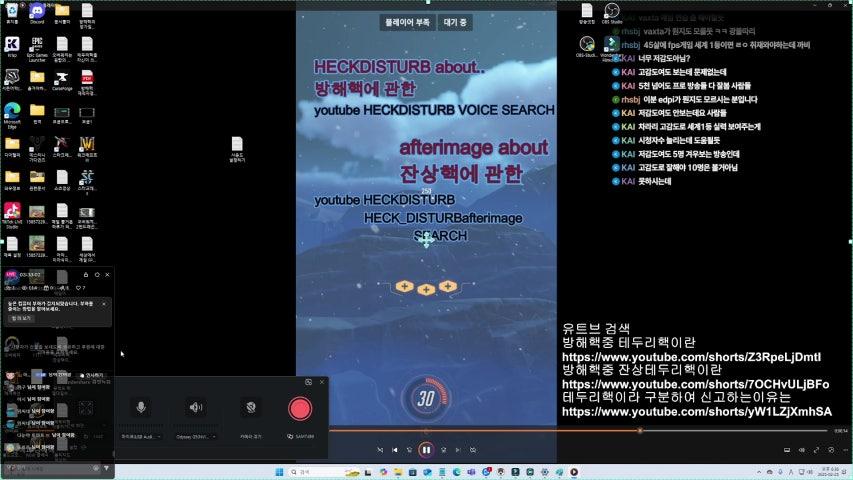The image size is (853, 480).
Task: Click the 'youtube HECKDISTURB VOICE SEARCH' overlay text
Action: pos(434,110)
